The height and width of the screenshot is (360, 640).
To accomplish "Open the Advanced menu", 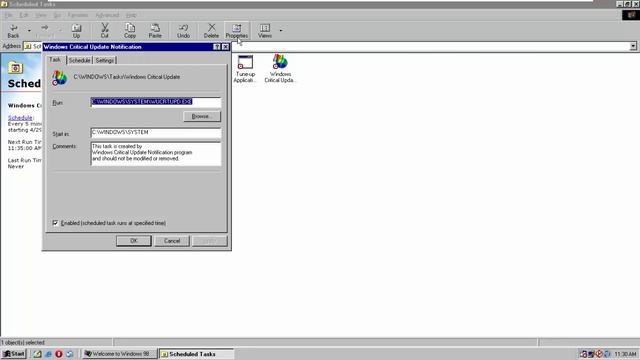I will 107,15.
